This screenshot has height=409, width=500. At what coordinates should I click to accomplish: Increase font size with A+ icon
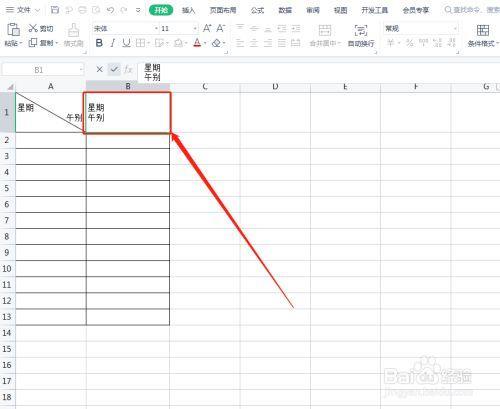(207, 28)
